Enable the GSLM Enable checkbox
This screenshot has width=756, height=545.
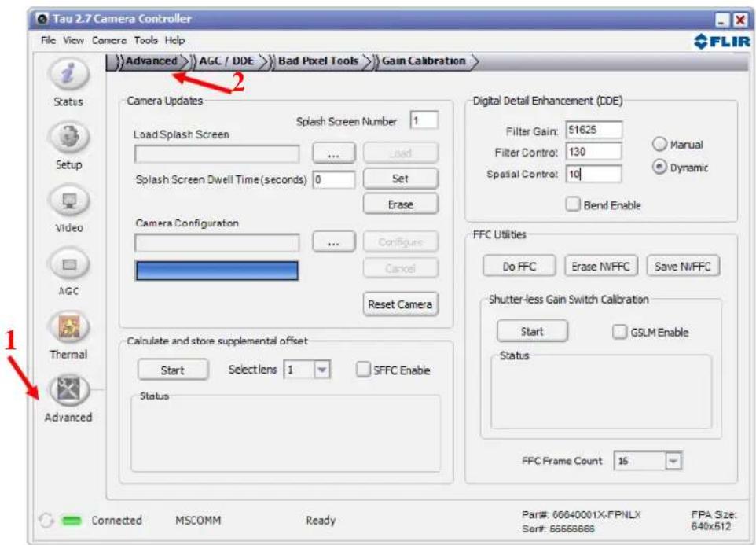click(x=619, y=332)
